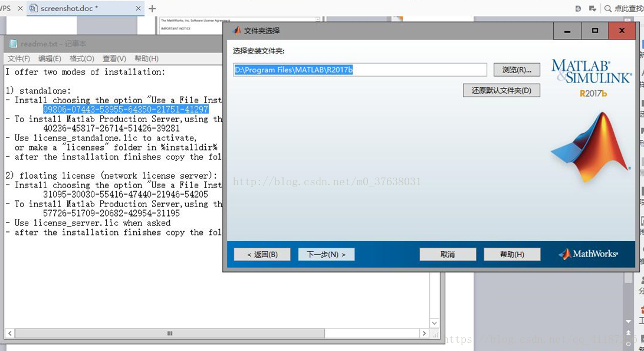Minimize the installer folder selection dialog
This screenshot has height=351, width=644.
click(x=567, y=31)
